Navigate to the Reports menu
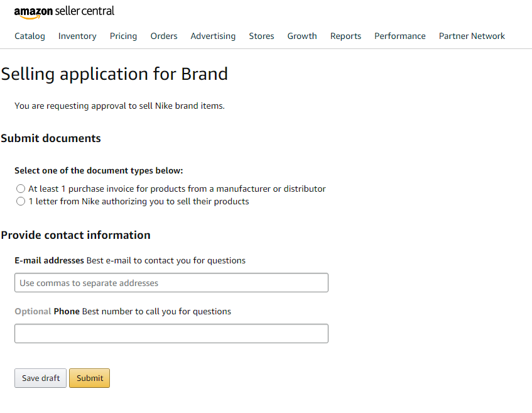This screenshot has height=413, width=532. (x=345, y=36)
